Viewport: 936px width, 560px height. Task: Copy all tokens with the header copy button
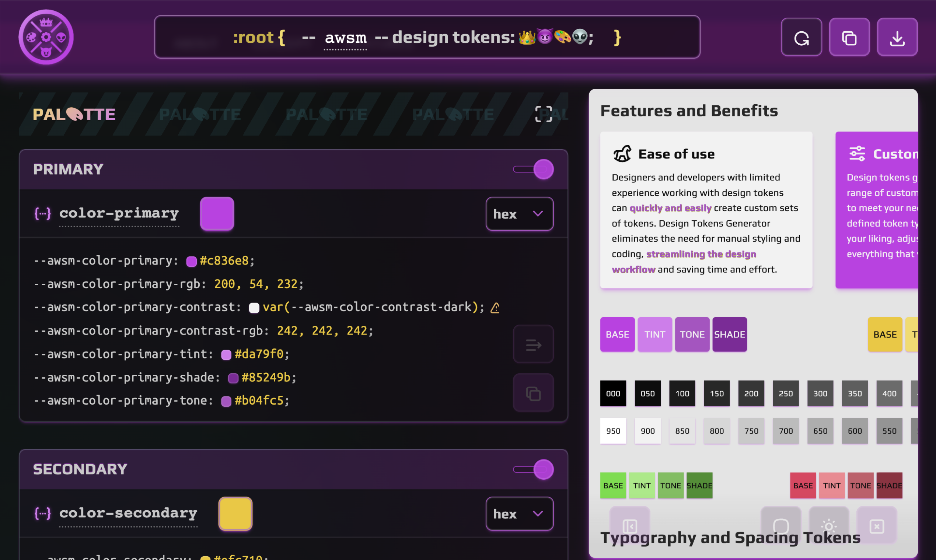coord(849,37)
